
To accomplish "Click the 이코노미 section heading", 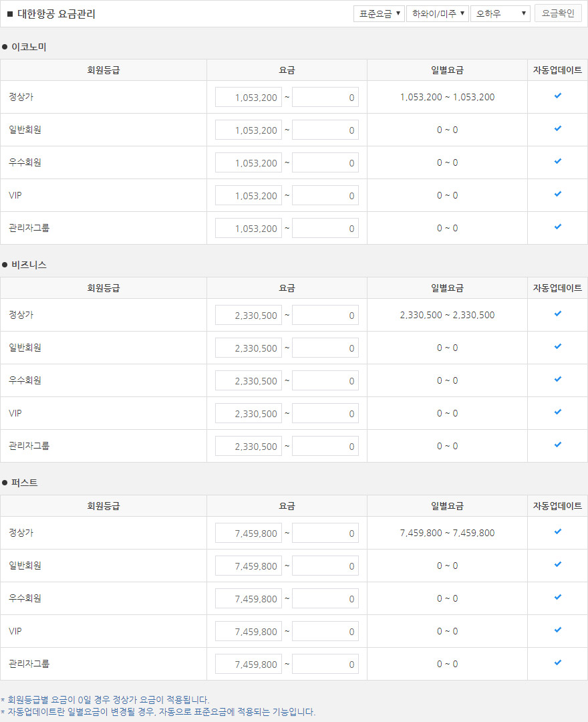I will pos(29,47).
